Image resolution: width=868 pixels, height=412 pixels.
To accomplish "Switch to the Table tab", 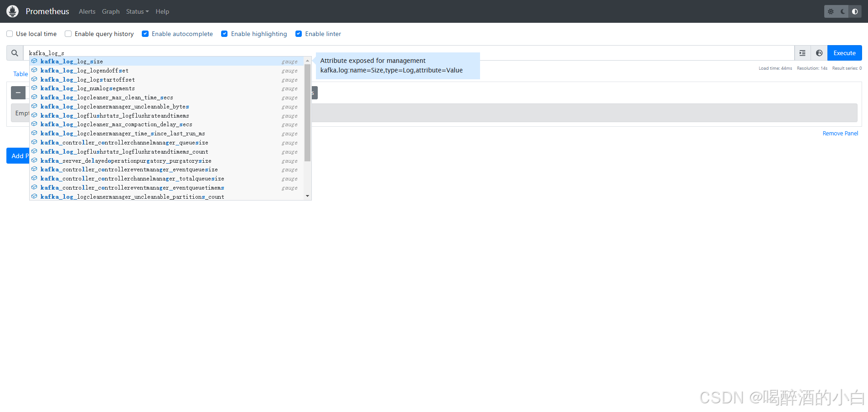I will pyautogui.click(x=21, y=74).
